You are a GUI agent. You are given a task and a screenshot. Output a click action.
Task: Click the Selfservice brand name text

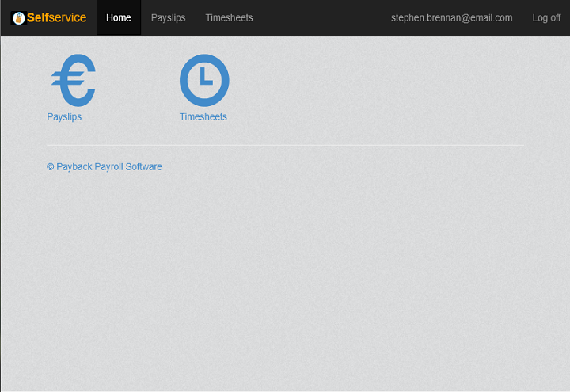coord(56,17)
